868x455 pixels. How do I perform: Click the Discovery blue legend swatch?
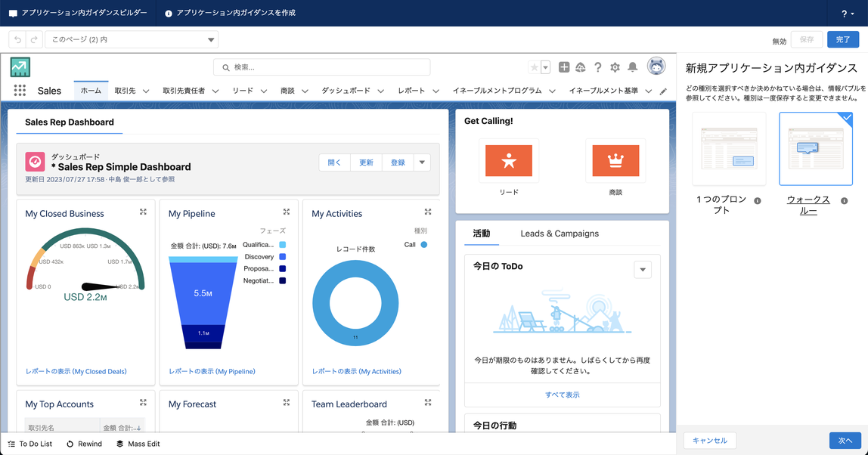[x=282, y=257]
